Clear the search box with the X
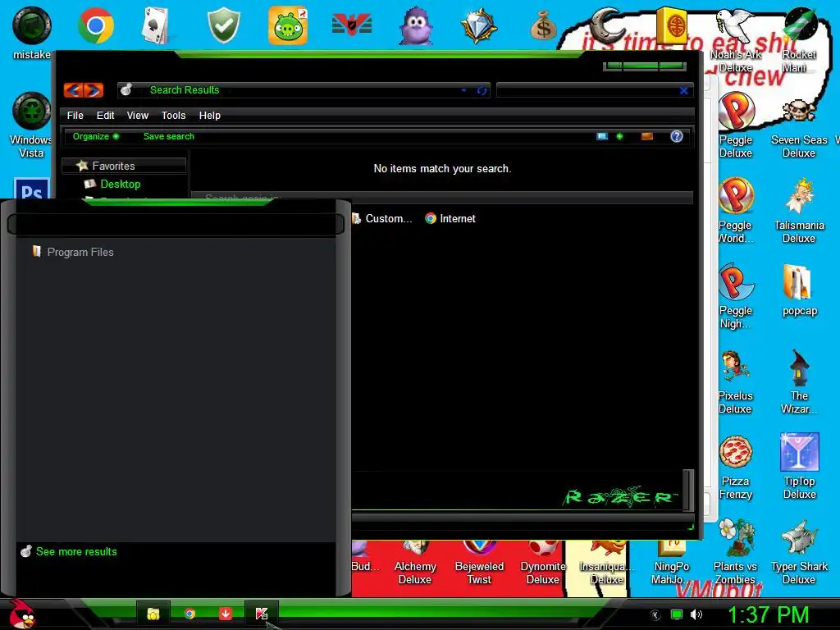Image resolution: width=840 pixels, height=630 pixels. click(x=683, y=90)
